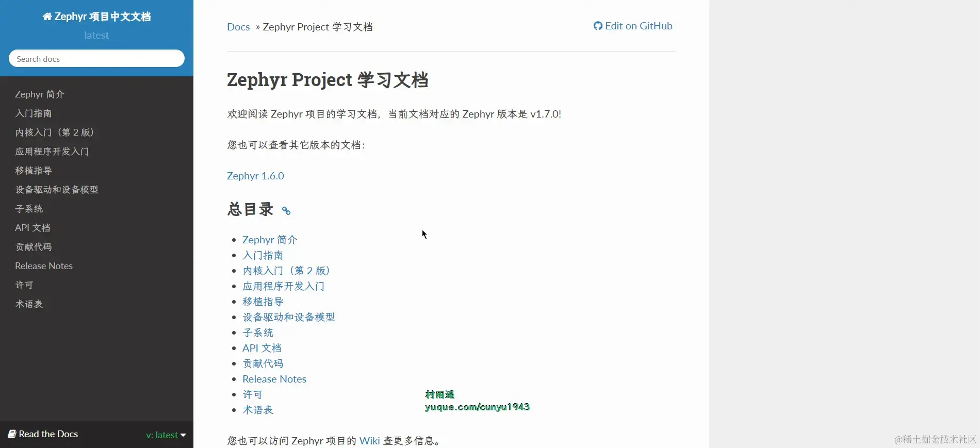
Task: Click the latest version label under the title
Action: (96, 35)
